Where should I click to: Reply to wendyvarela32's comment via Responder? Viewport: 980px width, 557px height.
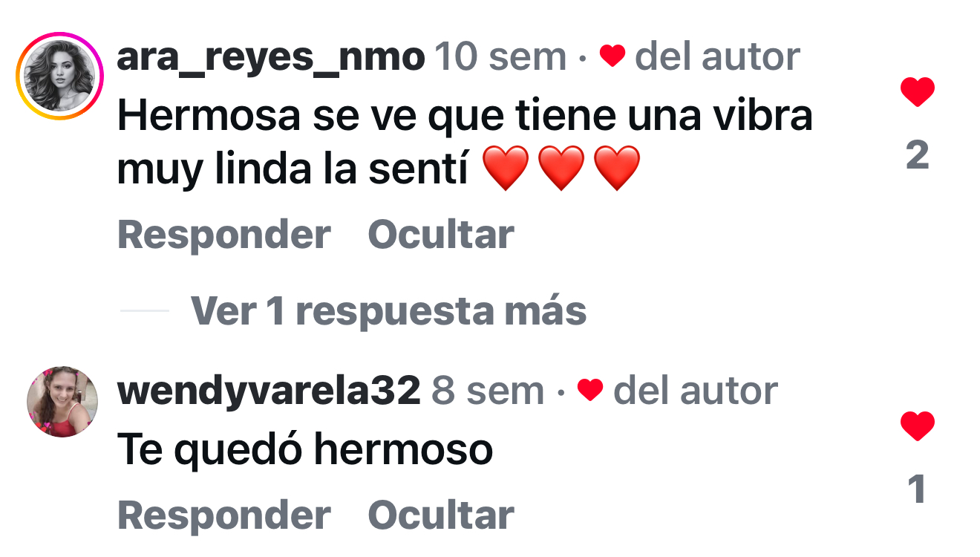tap(224, 515)
